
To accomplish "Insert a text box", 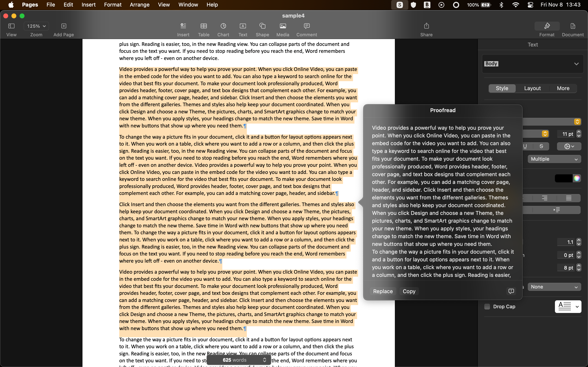I will tap(243, 29).
